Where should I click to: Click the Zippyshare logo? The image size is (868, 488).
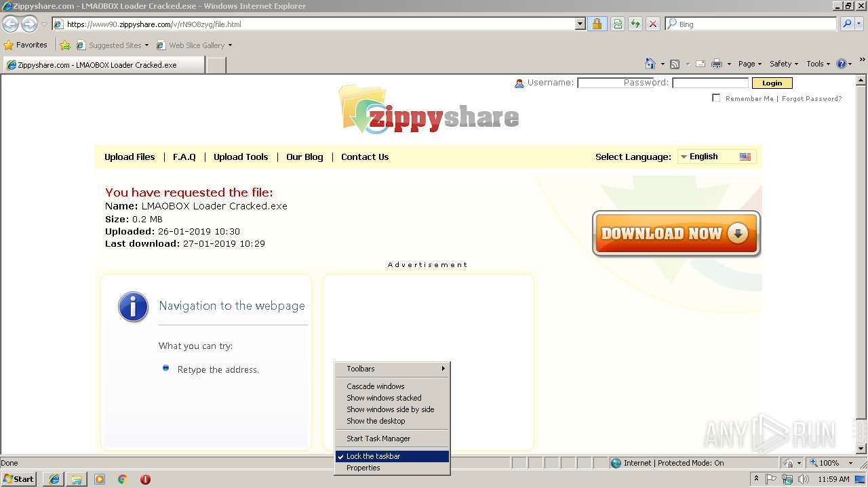pos(429,109)
